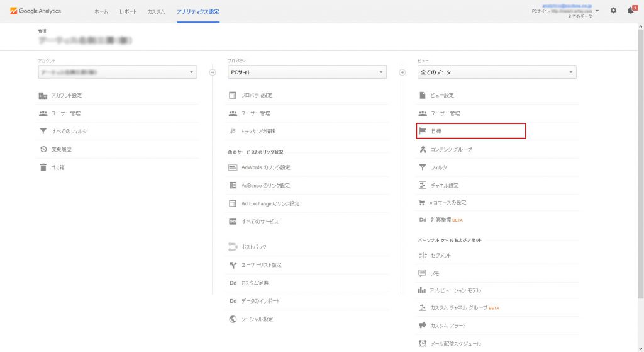Click the eコマースの設定 shopping cart icon
Screen dimensions: 644x352
coord(423,203)
